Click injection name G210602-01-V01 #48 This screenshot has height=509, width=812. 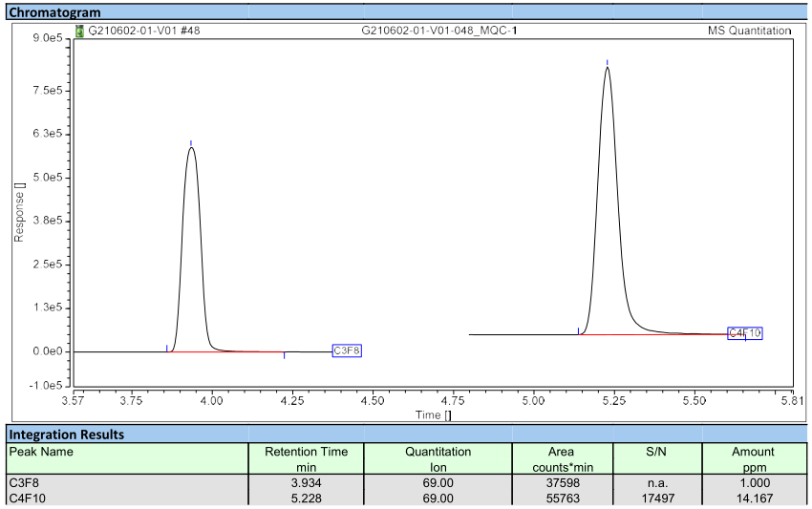point(144,31)
